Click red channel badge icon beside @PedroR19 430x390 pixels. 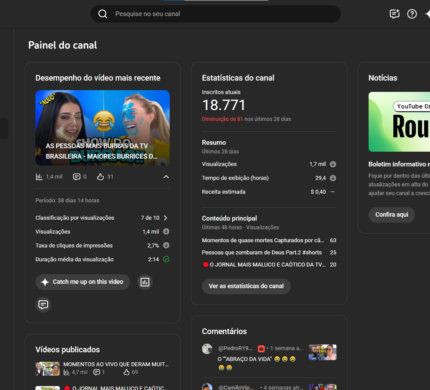coord(261,349)
